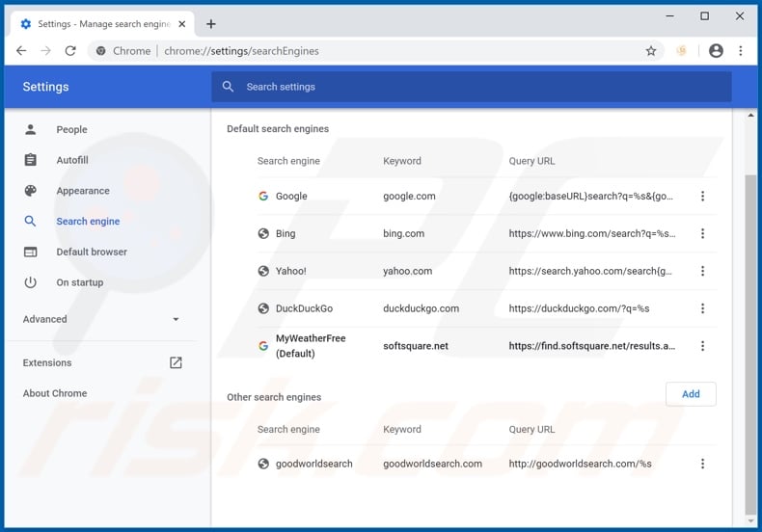Click the bing.com keyword cell
The height and width of the screenshot is (532, 762).
[x=403, y=233]
